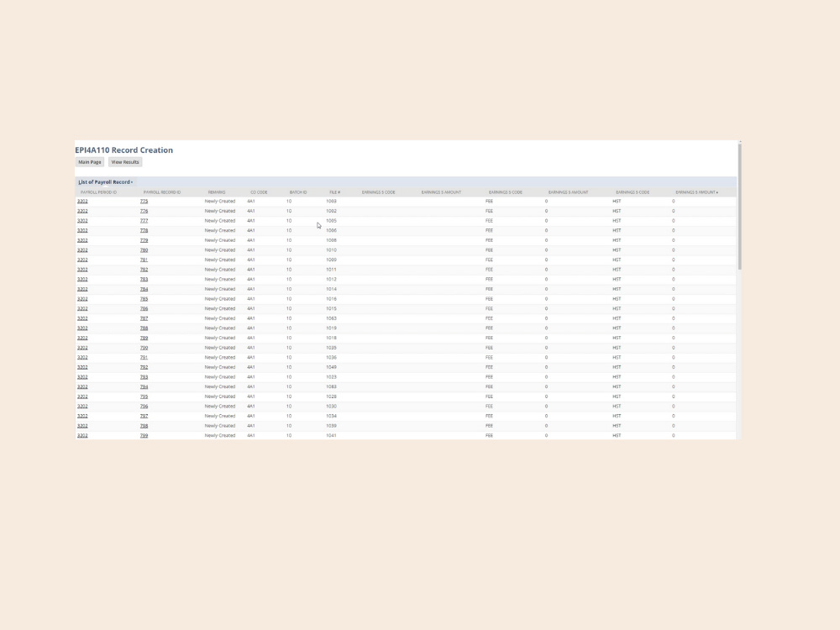The height and width of the screenshot is (630, 840).
Task: Open payroll record 789 link
Action: pyautogui.click(x=144, y=338)
